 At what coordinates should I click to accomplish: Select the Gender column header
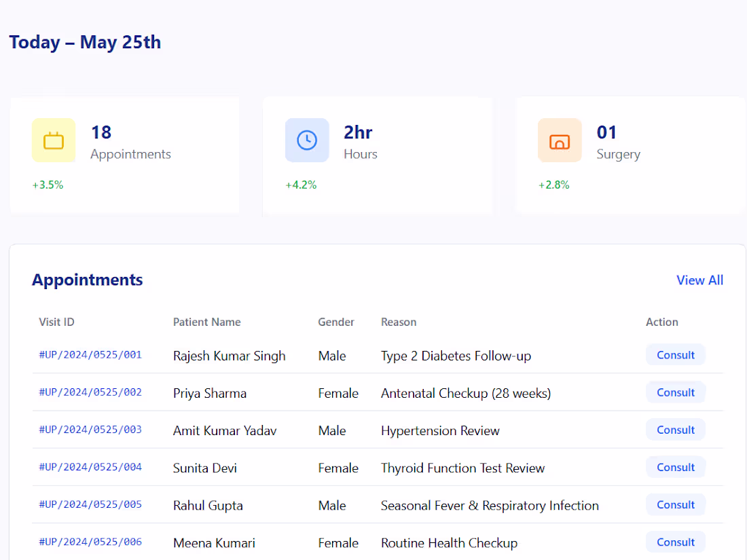[335, 322]
